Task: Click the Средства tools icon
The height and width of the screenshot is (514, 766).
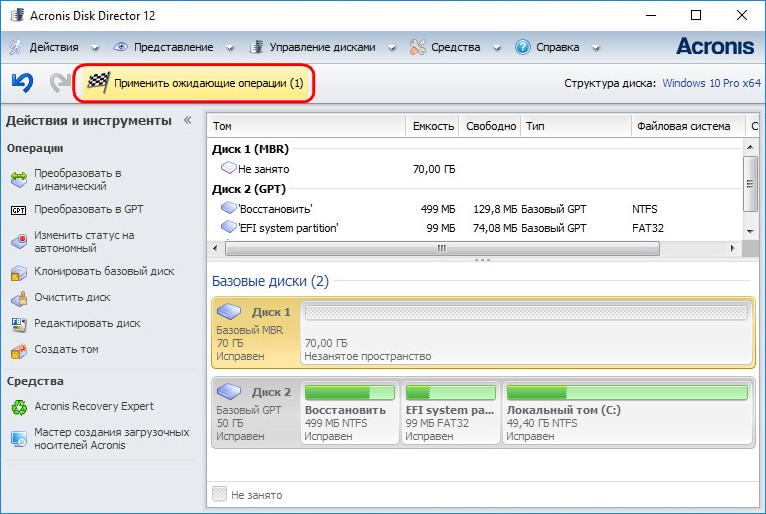Action: 417,47
